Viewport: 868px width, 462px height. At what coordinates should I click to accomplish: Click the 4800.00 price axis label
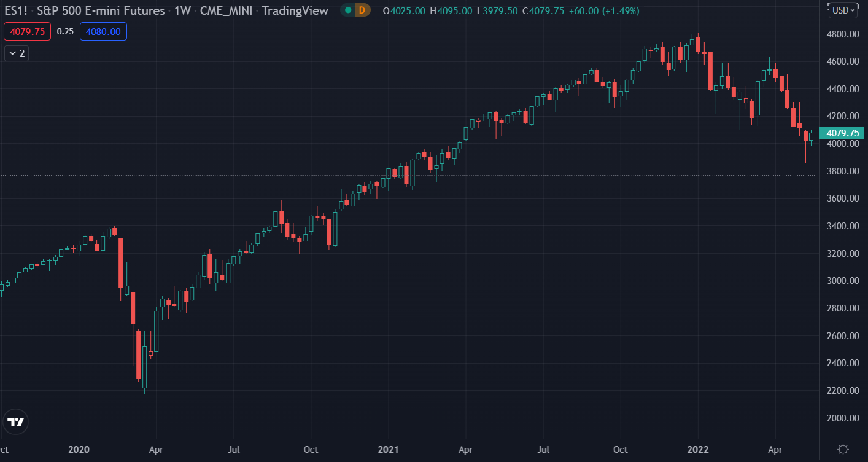[x=842, y=34]
